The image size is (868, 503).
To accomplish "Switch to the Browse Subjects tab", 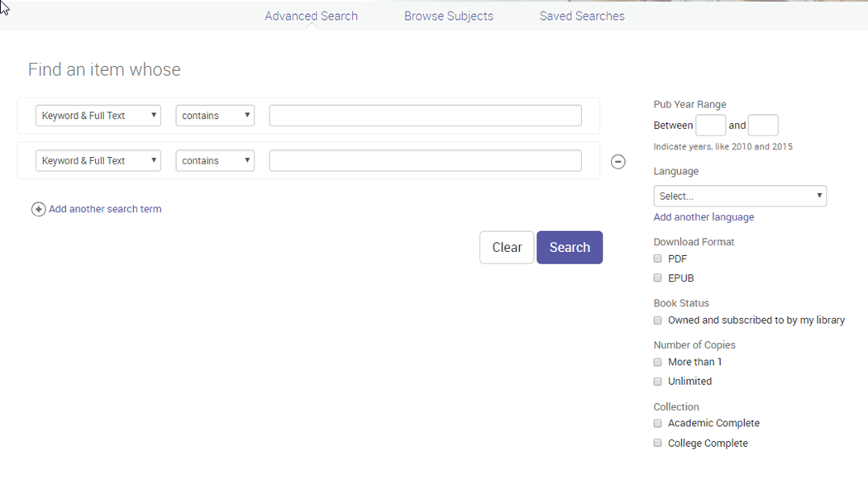I will [x=448, y=16].
